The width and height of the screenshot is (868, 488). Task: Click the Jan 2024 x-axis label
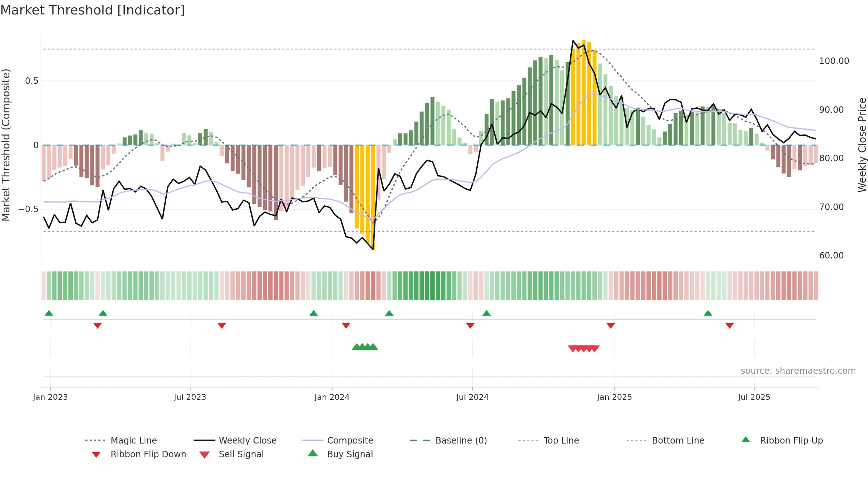coord(332,397)
